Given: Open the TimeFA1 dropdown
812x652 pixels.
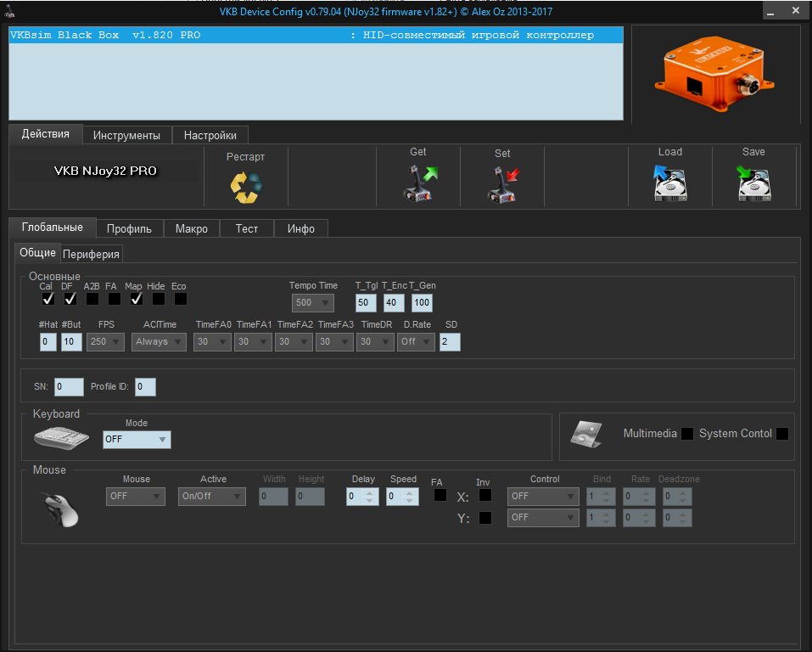Looking at the screenshot, I should [253, 342].
